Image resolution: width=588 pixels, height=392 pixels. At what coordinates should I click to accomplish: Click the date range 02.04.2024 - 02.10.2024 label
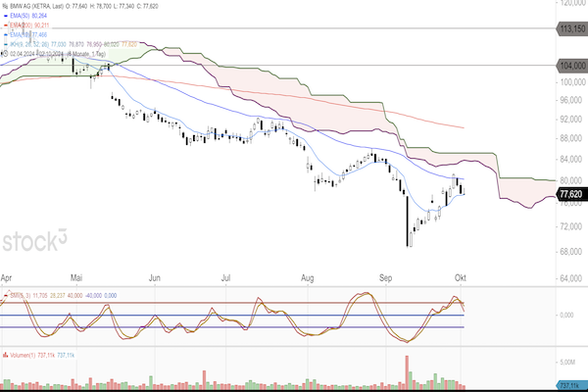pyautogui.click(x=37, y=54)
